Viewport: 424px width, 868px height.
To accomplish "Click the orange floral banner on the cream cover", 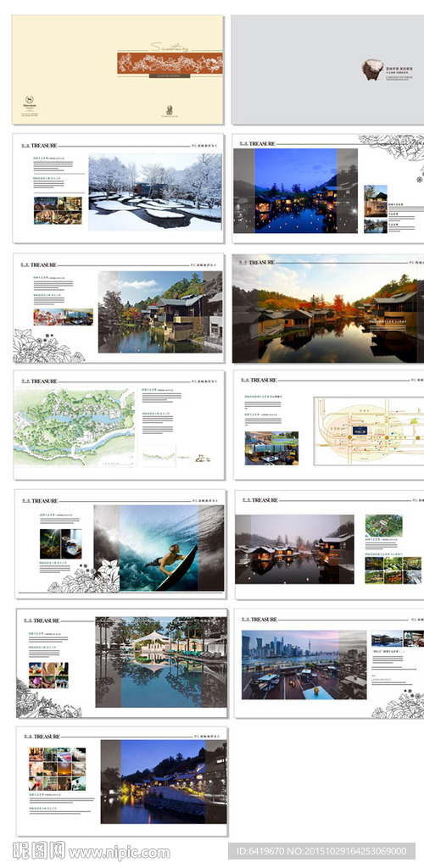I will click(170, 63).
